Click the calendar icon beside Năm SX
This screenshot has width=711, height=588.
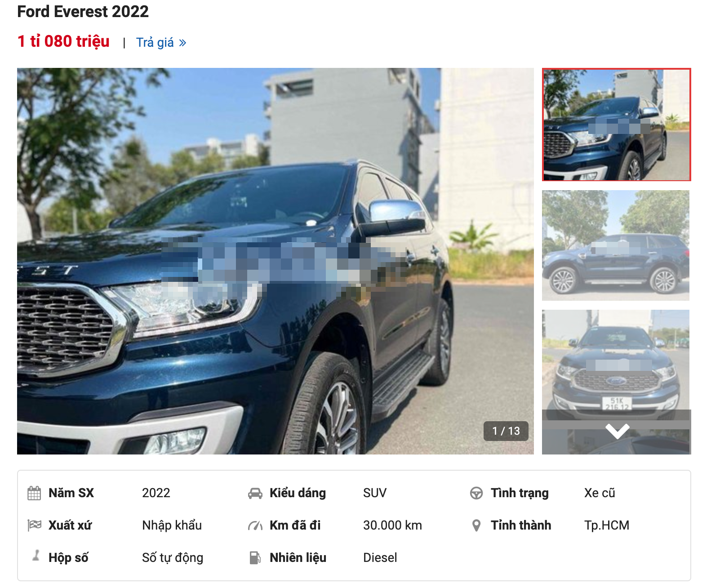point(34,493)
